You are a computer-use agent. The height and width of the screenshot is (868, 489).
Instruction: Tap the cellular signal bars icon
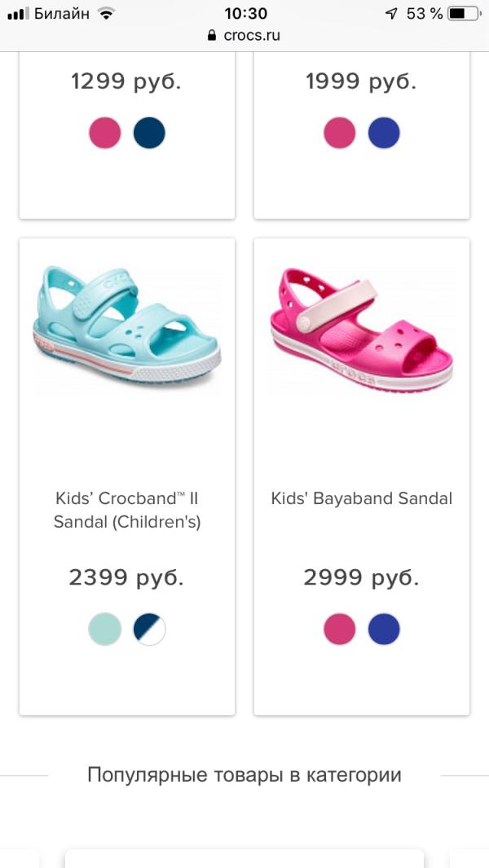pos(18,14)
